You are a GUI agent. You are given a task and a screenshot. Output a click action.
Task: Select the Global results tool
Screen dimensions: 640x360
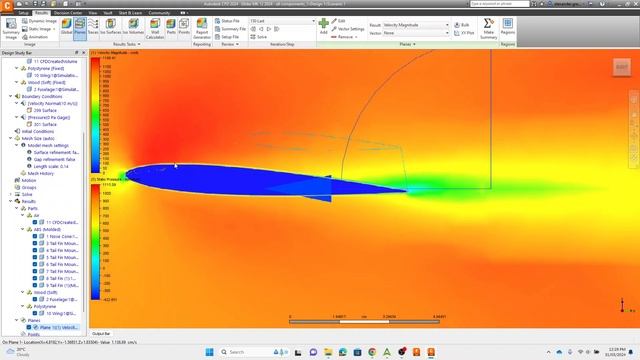67,27
